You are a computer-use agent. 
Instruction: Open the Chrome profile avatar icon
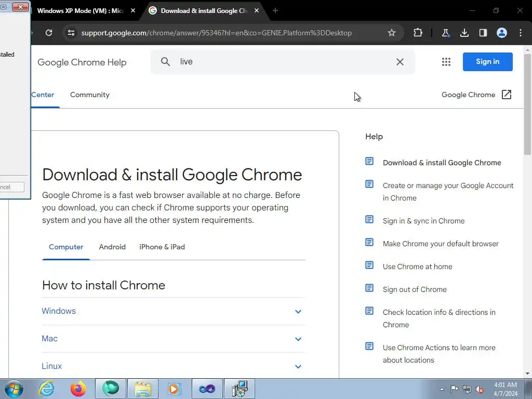tap(502, 33)
